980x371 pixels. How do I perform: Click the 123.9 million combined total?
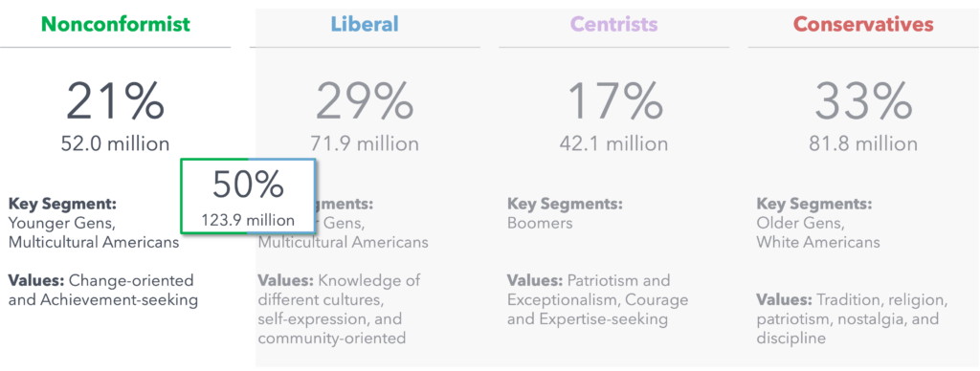click(x=248, y=220)
